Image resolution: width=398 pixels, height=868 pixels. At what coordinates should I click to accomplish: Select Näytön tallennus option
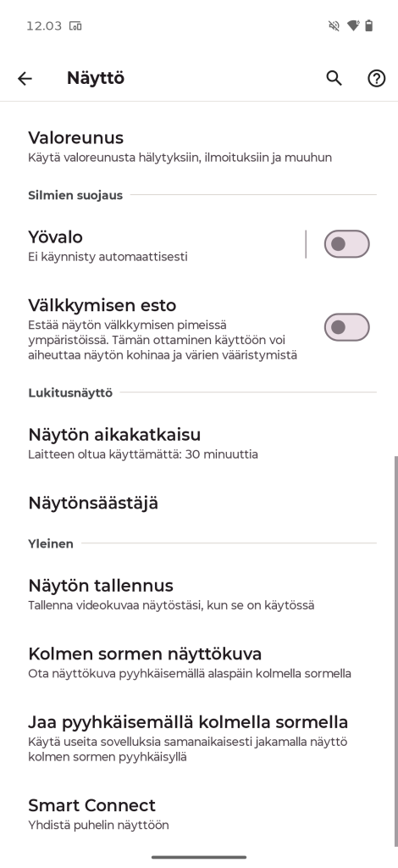coord(199,594)
